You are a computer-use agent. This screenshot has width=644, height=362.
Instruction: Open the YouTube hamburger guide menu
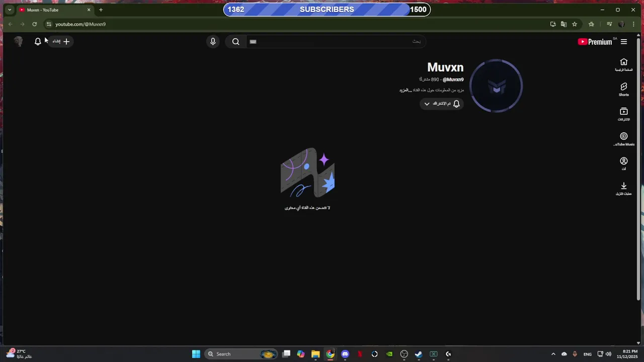624,42
